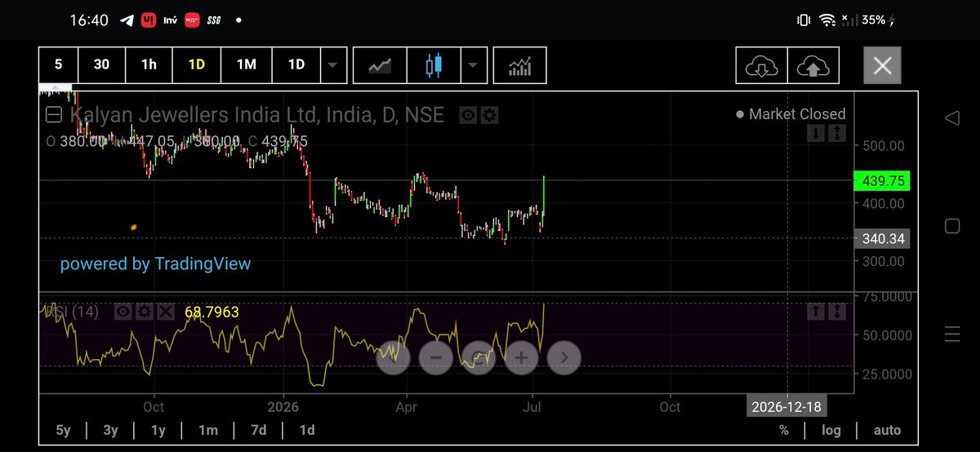
Task: Open the indicators bar-chart icon
Action: click(520, 65)
